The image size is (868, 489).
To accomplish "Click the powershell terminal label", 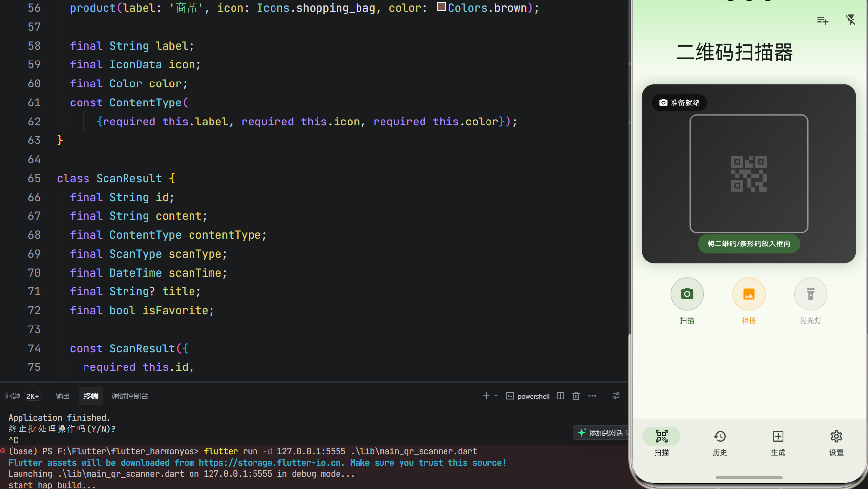I will click(533, 396).
